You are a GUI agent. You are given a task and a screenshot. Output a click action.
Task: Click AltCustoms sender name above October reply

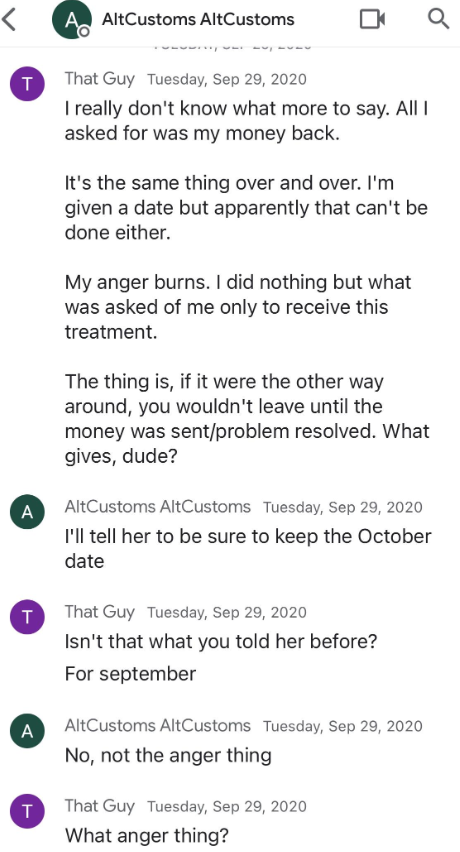coord(157,507)
